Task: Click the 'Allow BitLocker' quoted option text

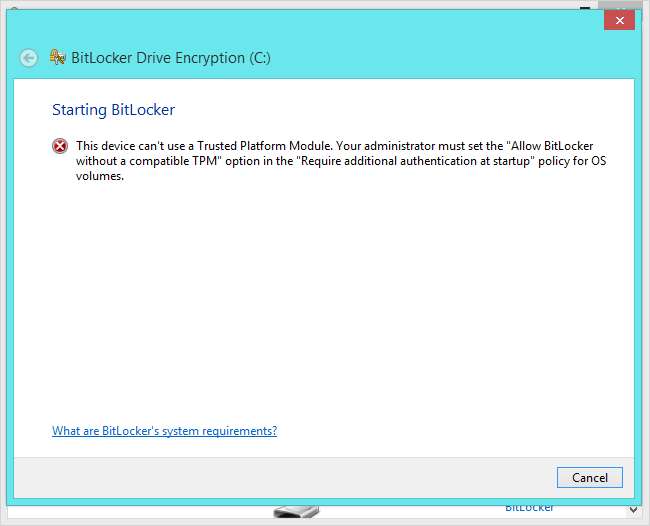Action: [x=552, y=146]
